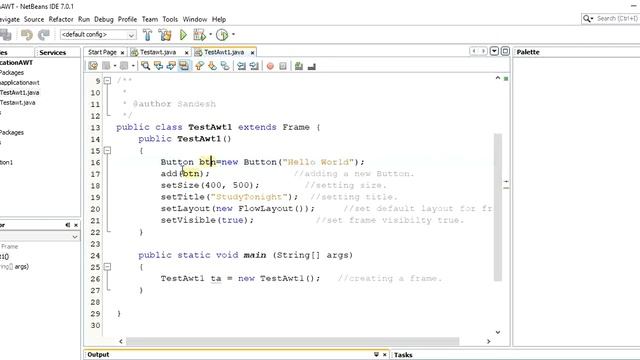The width and height of the screenshot is (640, 360).
Task: Click editor tabs scroll-right arrow
Action: coord(484,51)
